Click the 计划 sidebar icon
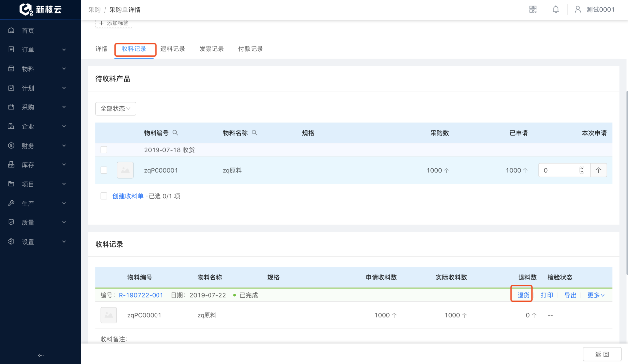 click(11, 88)
